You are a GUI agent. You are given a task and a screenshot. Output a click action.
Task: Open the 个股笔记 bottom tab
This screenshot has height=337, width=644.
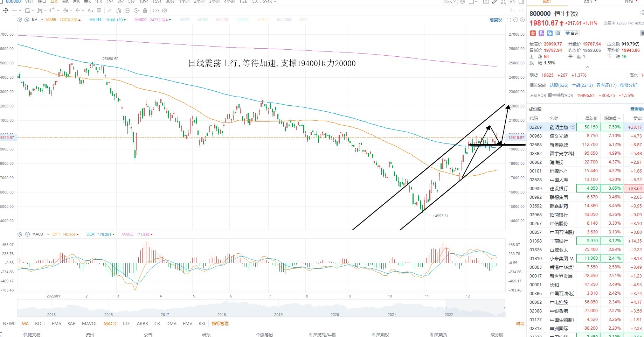click(264, 335)
